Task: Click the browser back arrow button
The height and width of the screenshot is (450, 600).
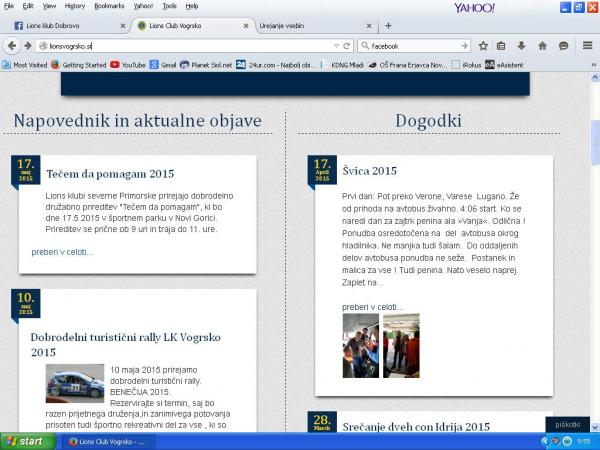Action: (x=12, y=46)
